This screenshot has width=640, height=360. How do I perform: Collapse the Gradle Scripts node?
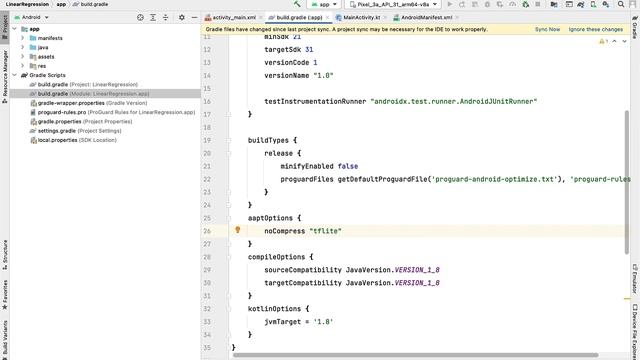click(x=15, y=75)
